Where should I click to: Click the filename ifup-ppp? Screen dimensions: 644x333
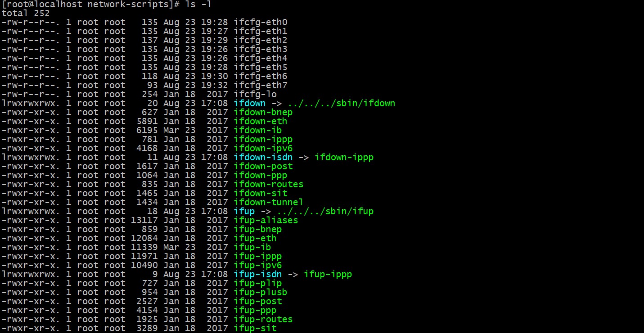coord(255,310)
